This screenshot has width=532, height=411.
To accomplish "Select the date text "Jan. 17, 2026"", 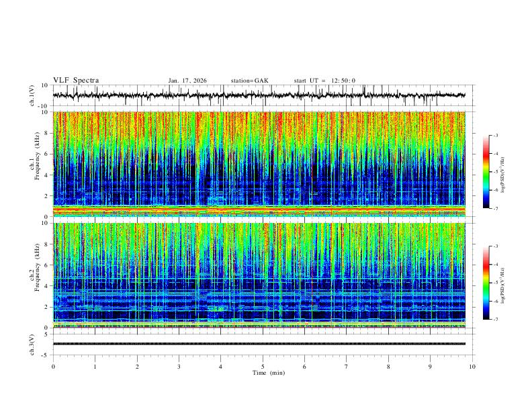I will click(187, 81).
